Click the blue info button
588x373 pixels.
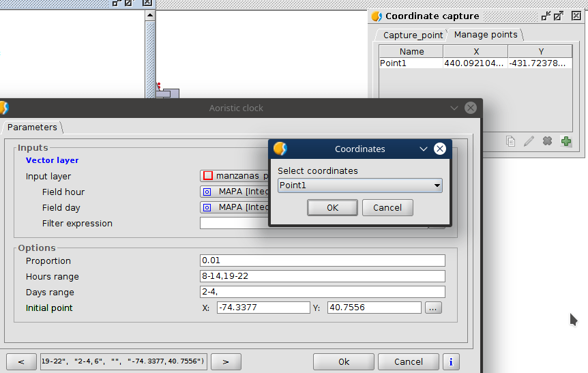point(451,361)
